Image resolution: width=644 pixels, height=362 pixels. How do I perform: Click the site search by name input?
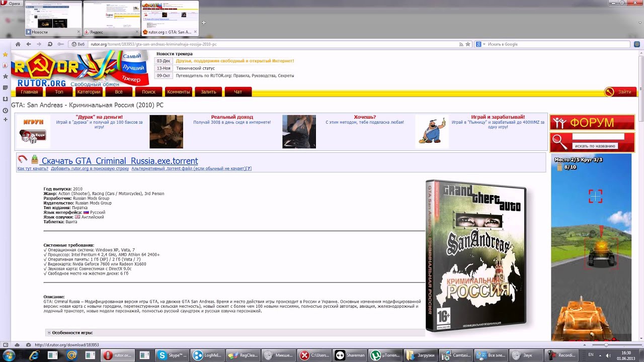coord(598,137)
